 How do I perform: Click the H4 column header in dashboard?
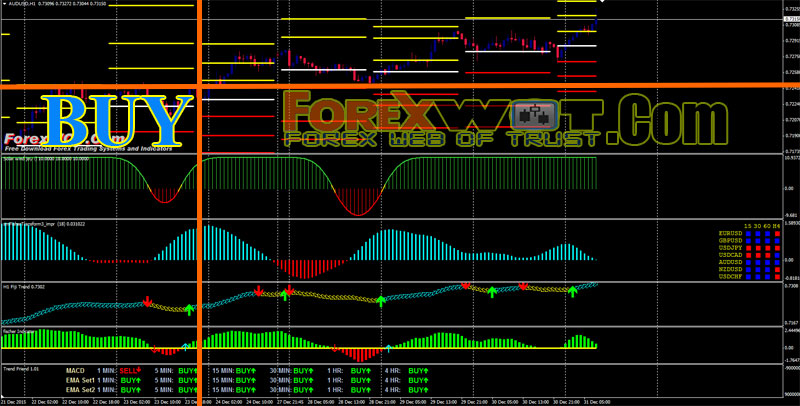point(777,226)
